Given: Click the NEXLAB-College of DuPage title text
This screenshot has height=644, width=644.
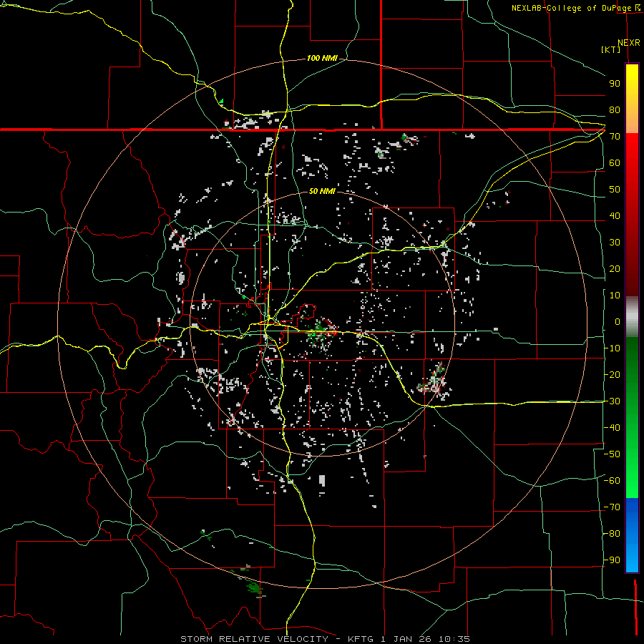Looking at the screenshot, I should [572, 8].
